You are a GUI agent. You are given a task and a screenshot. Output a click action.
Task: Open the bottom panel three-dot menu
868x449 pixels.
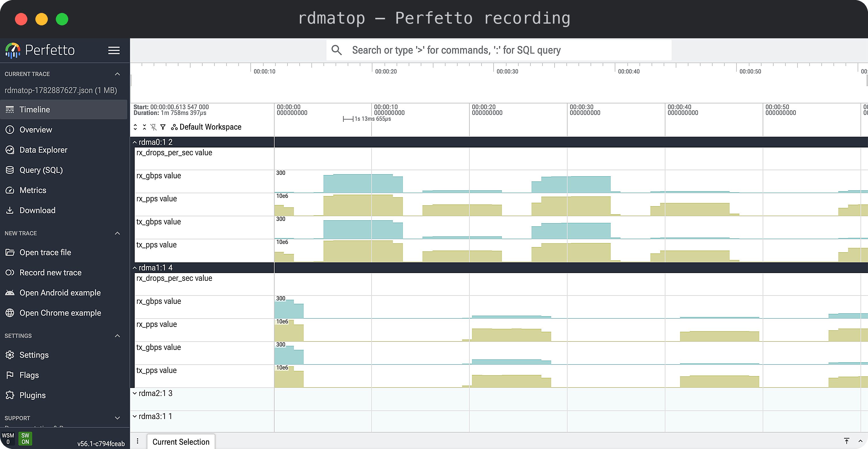(x=138, y=441)
